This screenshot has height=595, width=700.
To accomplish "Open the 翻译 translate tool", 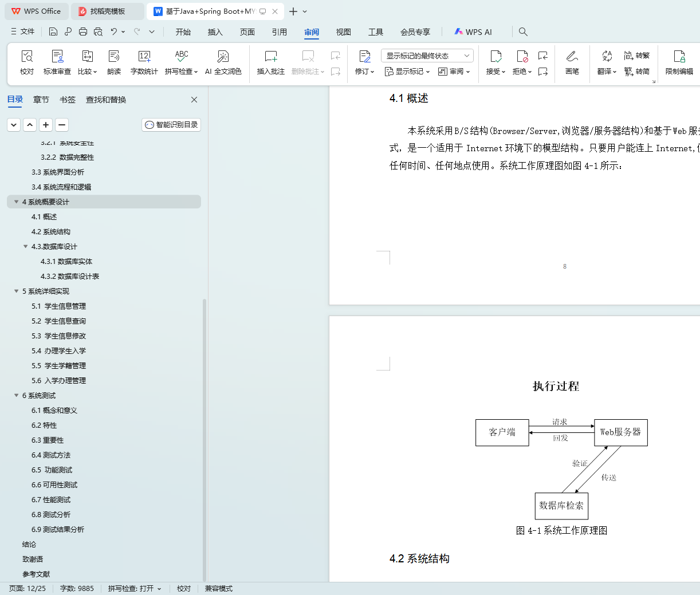I will [x=607, y=62].
